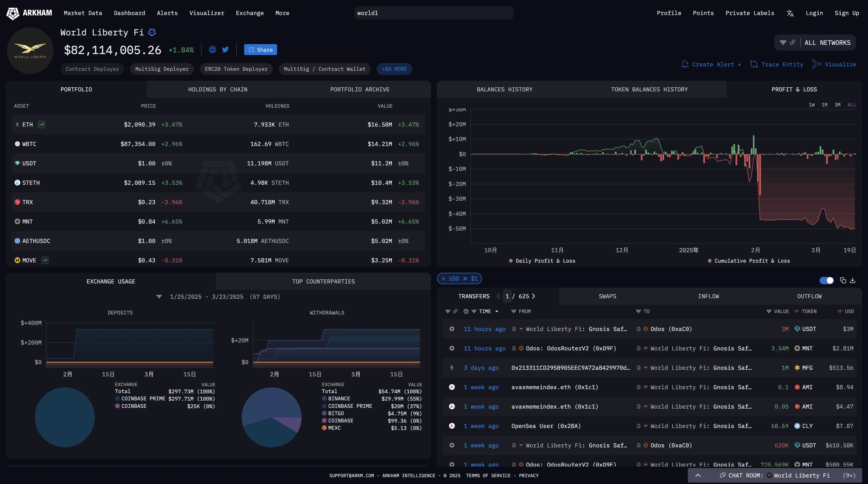Open the website globe icon
Screen dimensions: 868x484
pyautogui.click(x=212, y=49)
